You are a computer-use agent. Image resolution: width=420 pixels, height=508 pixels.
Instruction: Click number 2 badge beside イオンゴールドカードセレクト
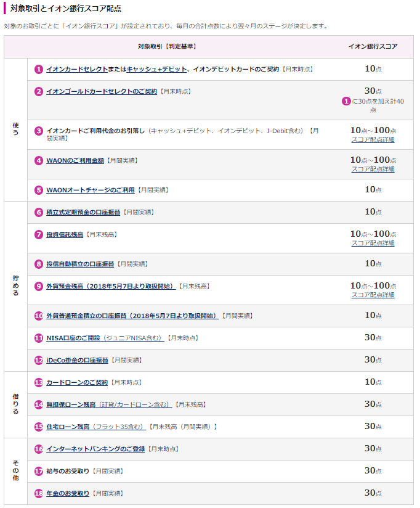tap(39, 91)
